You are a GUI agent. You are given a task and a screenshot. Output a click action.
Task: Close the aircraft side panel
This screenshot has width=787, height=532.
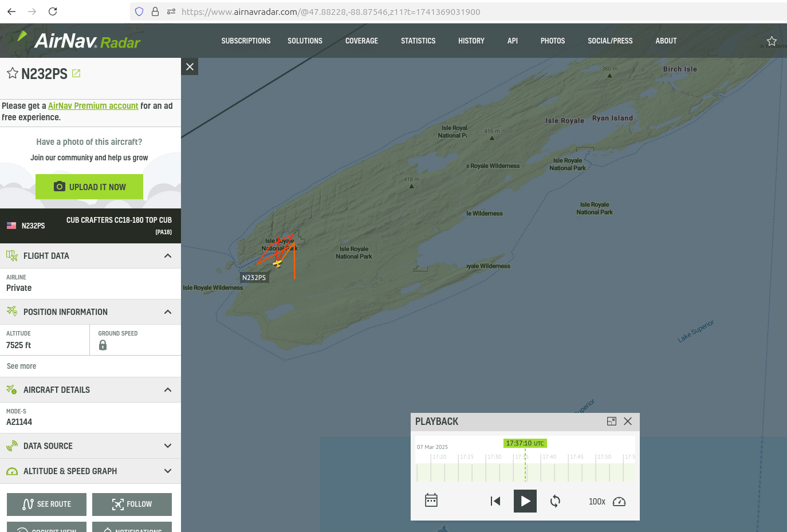click(x=190, y=66)
